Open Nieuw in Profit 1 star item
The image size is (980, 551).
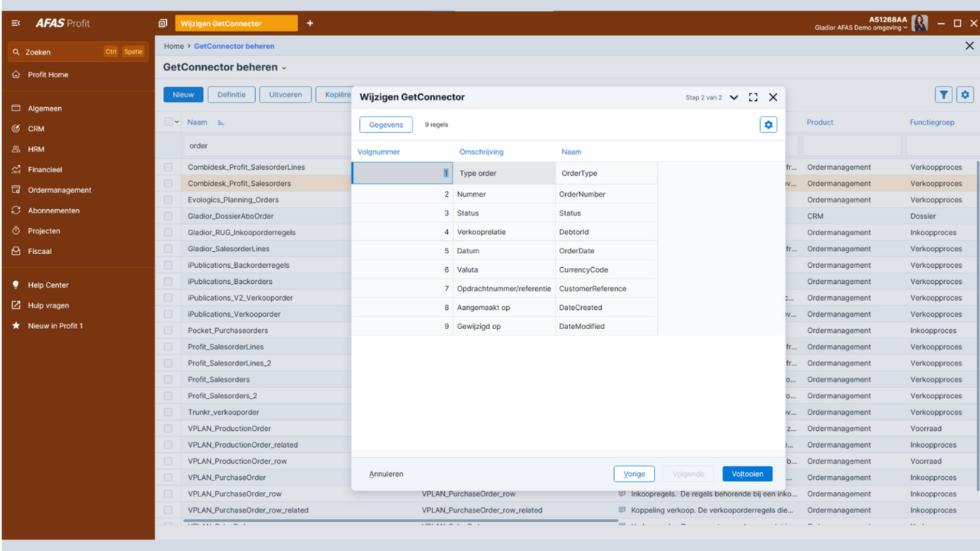pyautogui.click(x=54, y=326)
